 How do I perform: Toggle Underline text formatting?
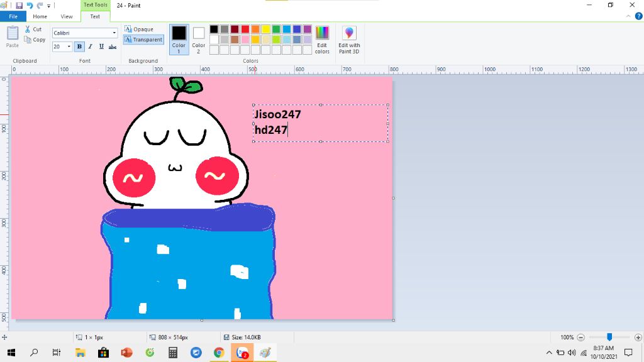click(x=101, y=47)
